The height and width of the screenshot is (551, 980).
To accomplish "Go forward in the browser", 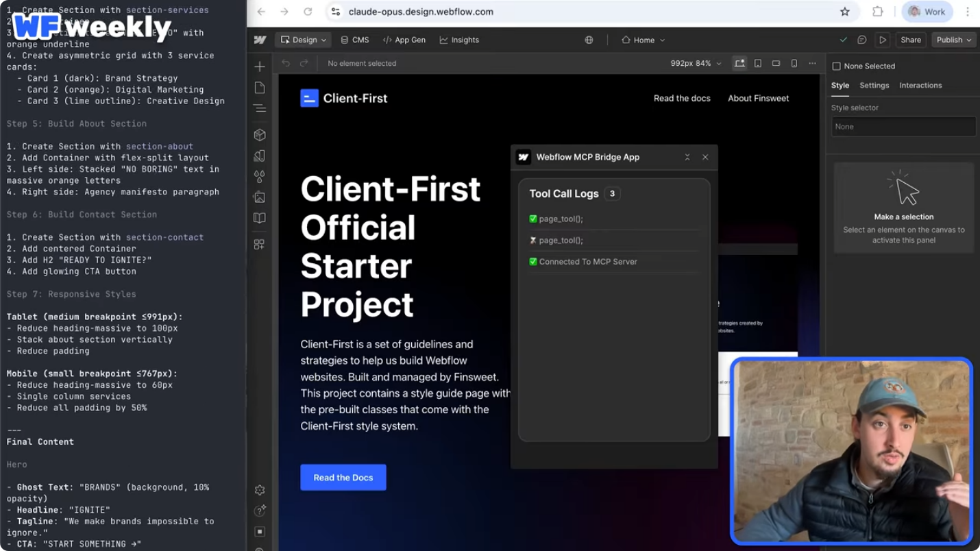I will coord(284,12).
